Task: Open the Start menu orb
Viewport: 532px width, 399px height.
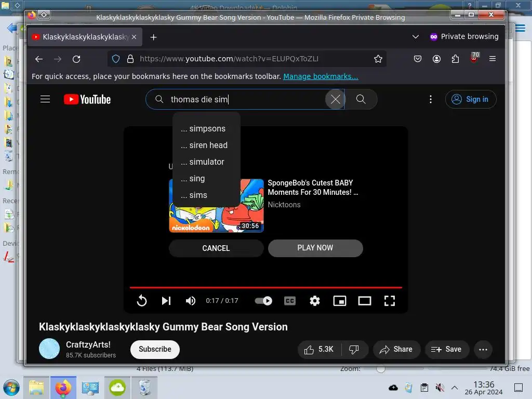Action: (11, 388)
